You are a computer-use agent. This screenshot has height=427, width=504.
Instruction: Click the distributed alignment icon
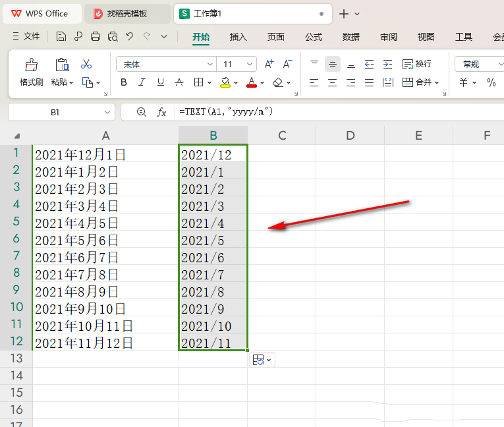(x=388, y=82)
